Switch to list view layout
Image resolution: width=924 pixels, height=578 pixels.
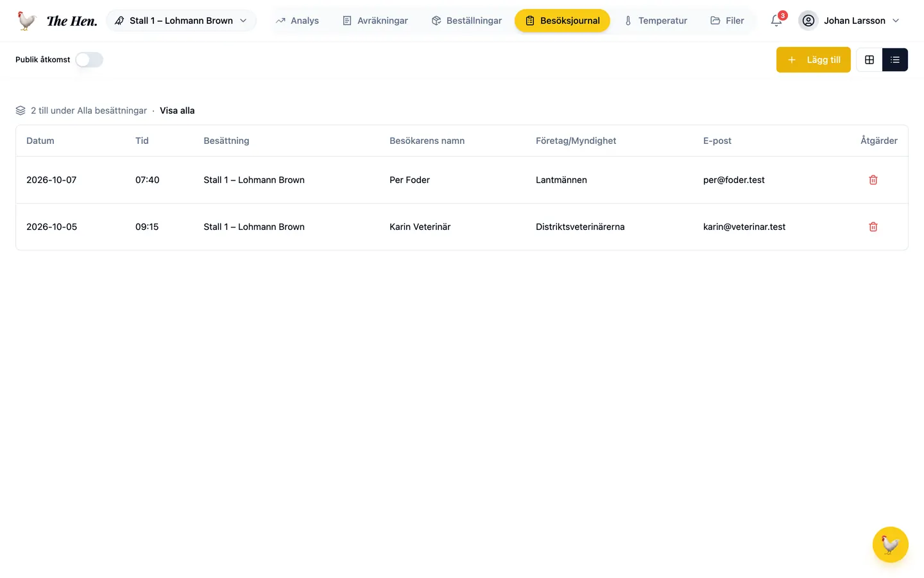click(895, 60)
